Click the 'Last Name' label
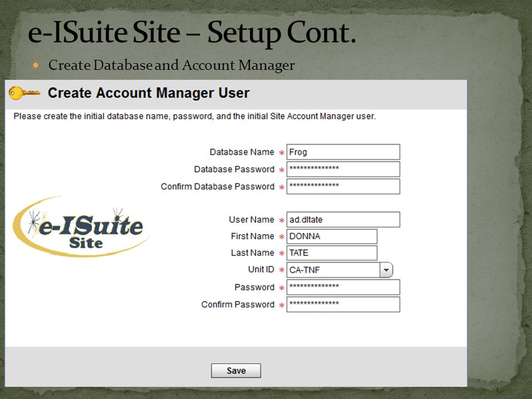This screenshot has width=532, height=399. coord(253,253)
